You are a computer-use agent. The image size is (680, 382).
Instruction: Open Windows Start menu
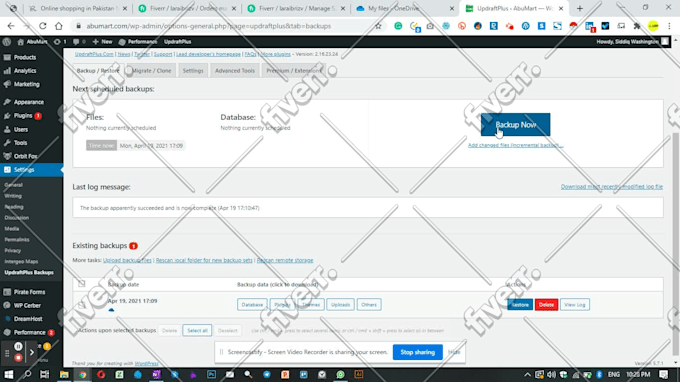tap(8, 374)
